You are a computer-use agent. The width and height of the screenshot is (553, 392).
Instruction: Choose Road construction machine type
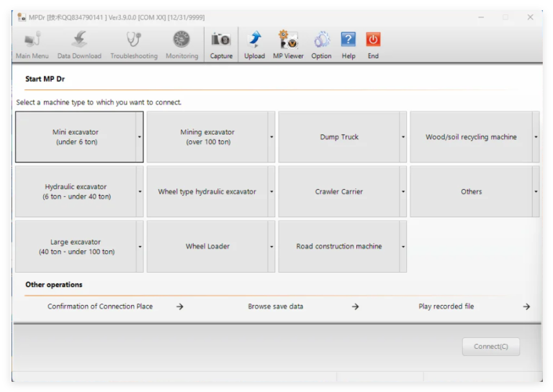[x=339, y=247]
